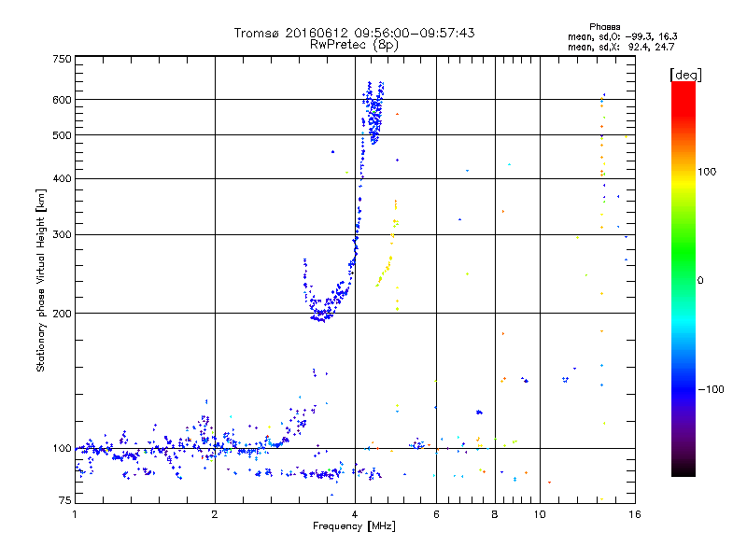Click the 'Stationary phase Virtual Height [km]' axis title
Viewport: 747px width, 560px height.
pyautogui.click(x=40, y=281)
